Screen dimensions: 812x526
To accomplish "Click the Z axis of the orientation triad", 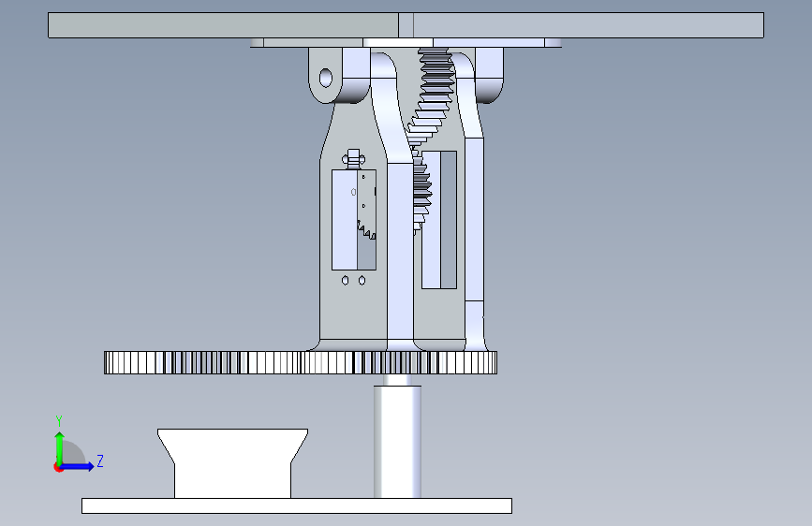I will click(x=78, y=466).
